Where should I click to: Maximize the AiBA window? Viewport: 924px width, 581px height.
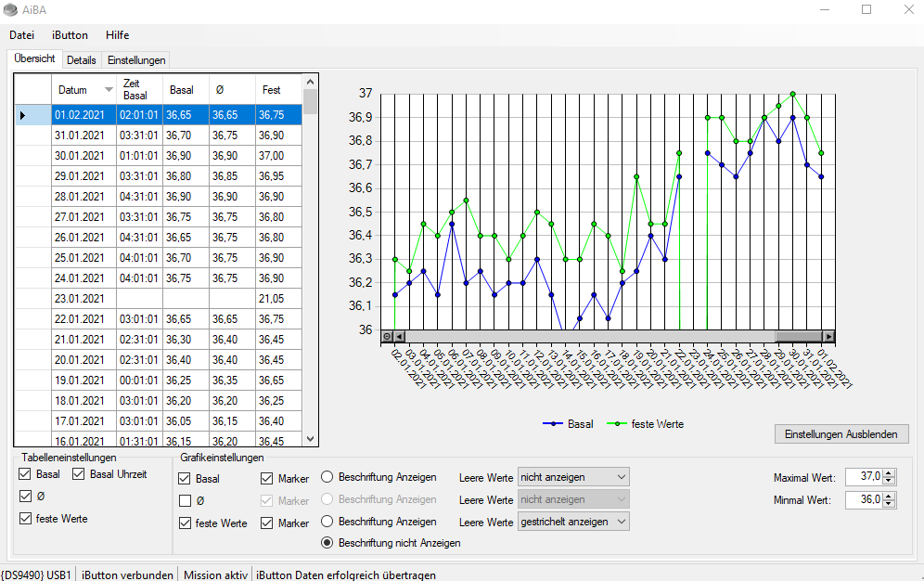pyautogui.click(x=866, y=9)
